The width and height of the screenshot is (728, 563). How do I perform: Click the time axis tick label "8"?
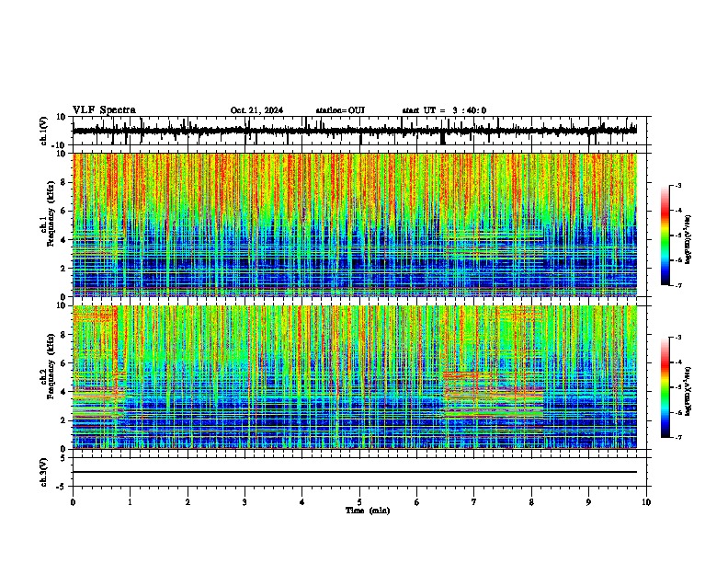click(531, 502)
